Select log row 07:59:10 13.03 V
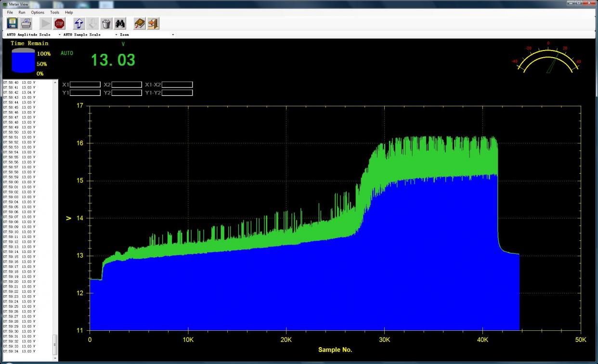This screenshot has height=364, width=598. [x=19, y=232]
